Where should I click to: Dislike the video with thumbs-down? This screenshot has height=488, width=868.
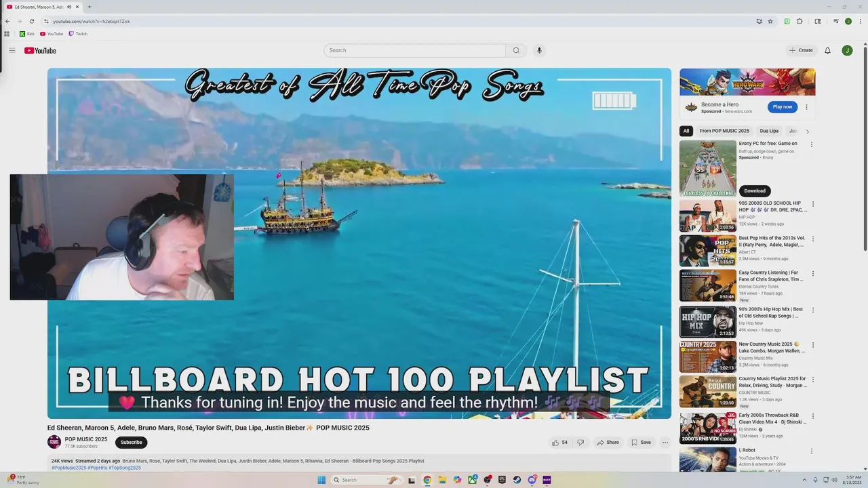580,443
